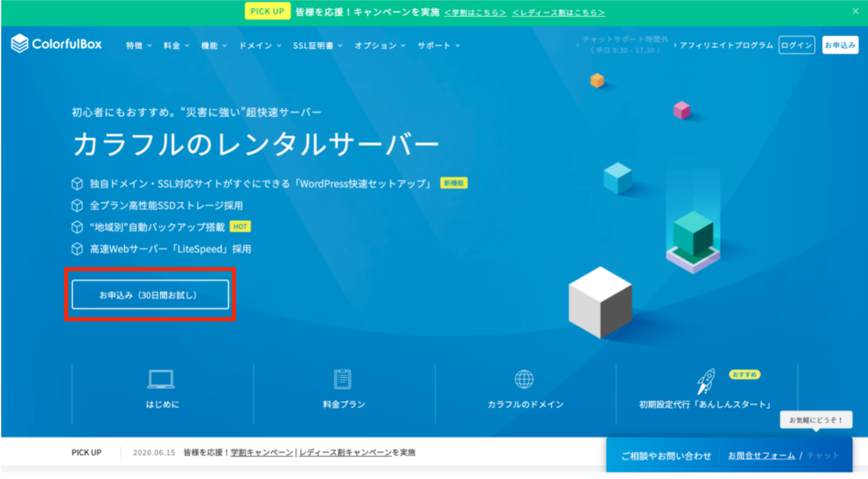Viewport: 868px width, 479px height.
Task: Click the PICK UP label in news bar
Action: [86, 453]
